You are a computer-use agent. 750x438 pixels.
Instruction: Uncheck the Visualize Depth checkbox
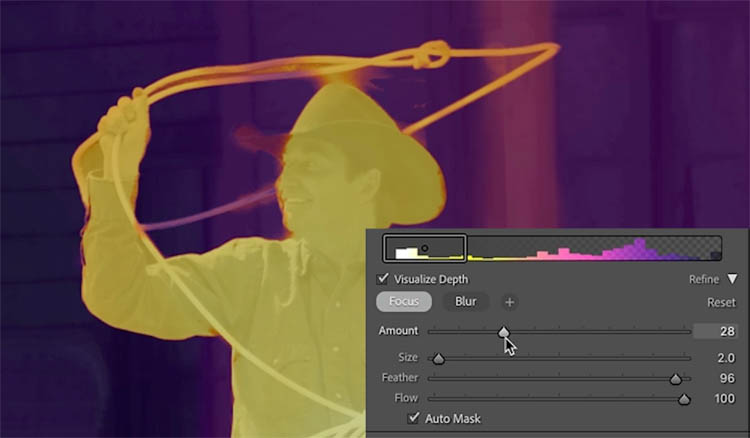click(383, 279)
